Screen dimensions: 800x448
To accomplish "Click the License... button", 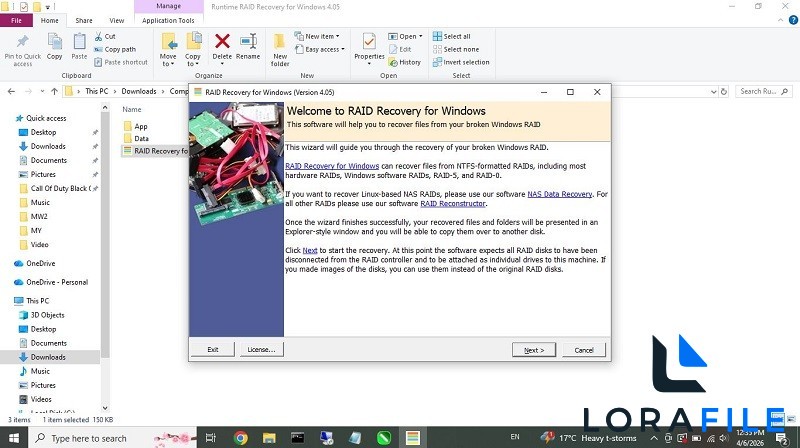I will click(x=261, y=350).
